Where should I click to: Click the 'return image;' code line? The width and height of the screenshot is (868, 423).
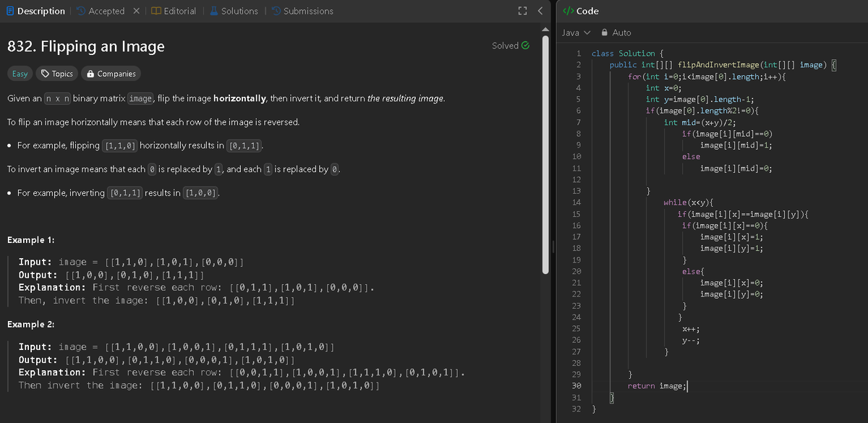pyautogui.click(x=657, y=386)
